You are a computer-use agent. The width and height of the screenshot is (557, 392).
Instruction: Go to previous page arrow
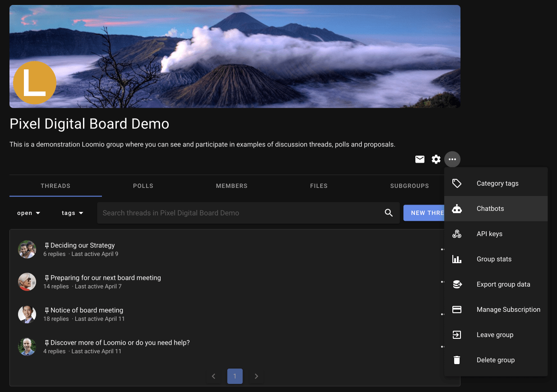[x=214, y=376]
